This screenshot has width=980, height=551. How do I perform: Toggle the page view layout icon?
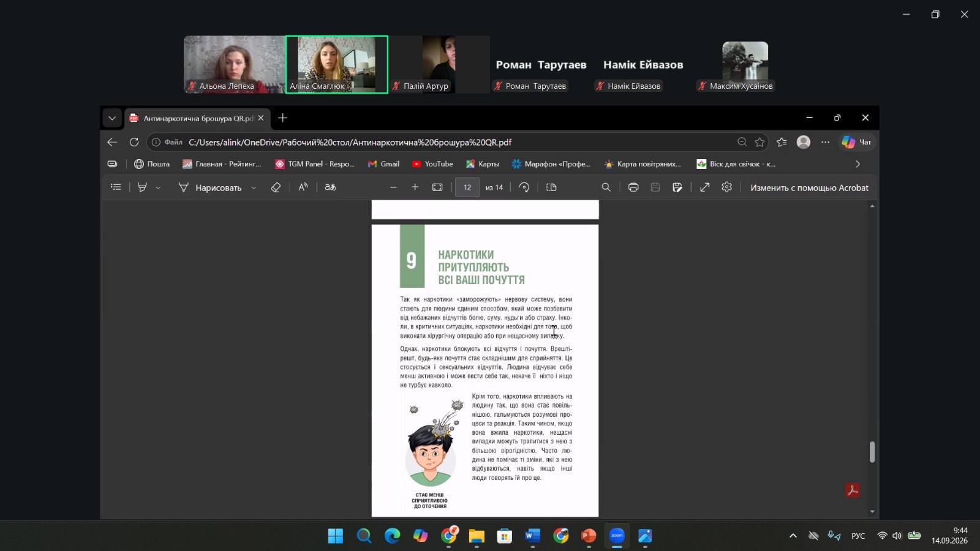pyautogui.click(x=551, y=187)
